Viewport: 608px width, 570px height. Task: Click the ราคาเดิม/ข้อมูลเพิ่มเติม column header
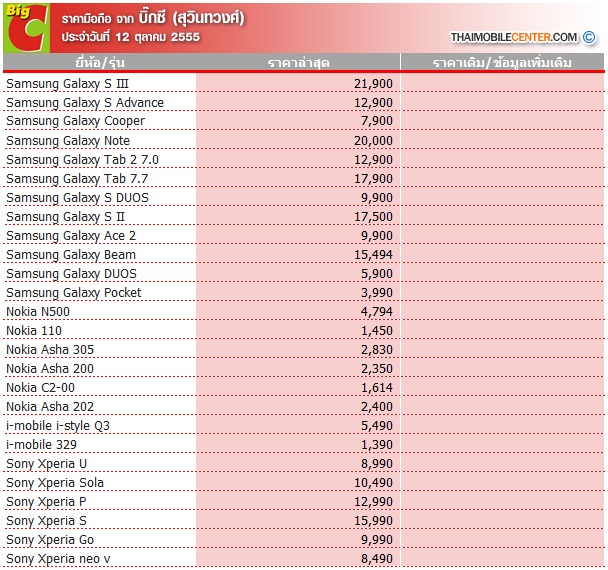point(502,62)
